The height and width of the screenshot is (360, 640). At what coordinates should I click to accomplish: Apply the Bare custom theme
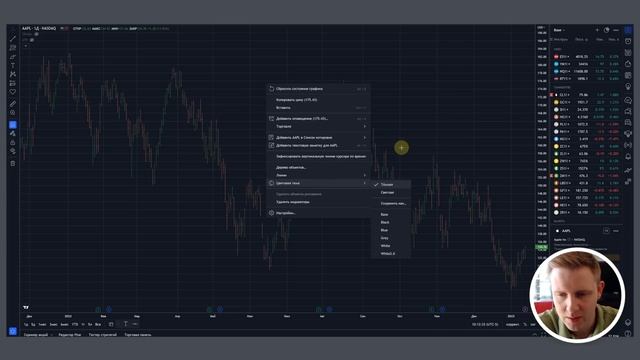[x=391, y=214]
